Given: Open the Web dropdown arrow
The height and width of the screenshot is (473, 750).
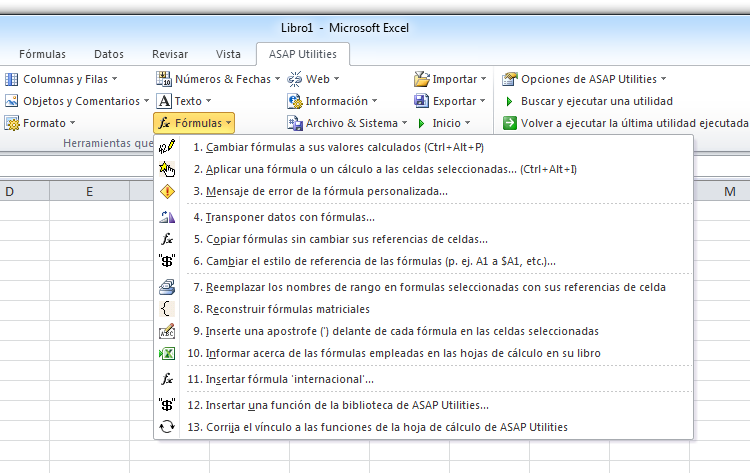Looking at the screenshot, I should coord(336,79).
